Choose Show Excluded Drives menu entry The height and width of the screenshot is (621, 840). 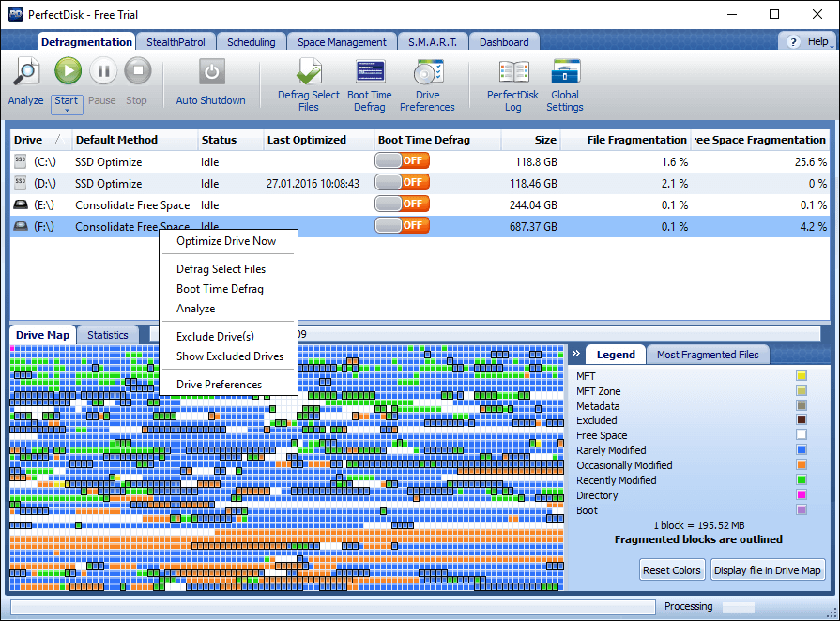pos(230,356)
